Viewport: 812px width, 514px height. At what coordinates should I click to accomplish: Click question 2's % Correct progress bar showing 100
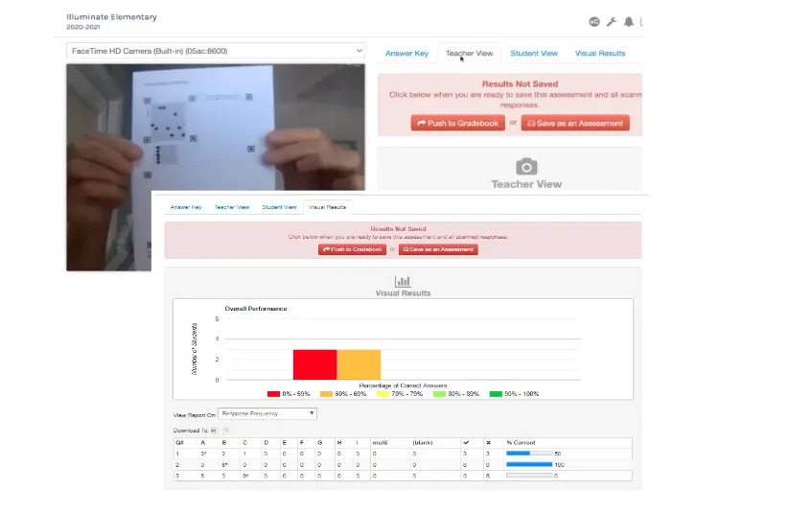tap(529, 464)
